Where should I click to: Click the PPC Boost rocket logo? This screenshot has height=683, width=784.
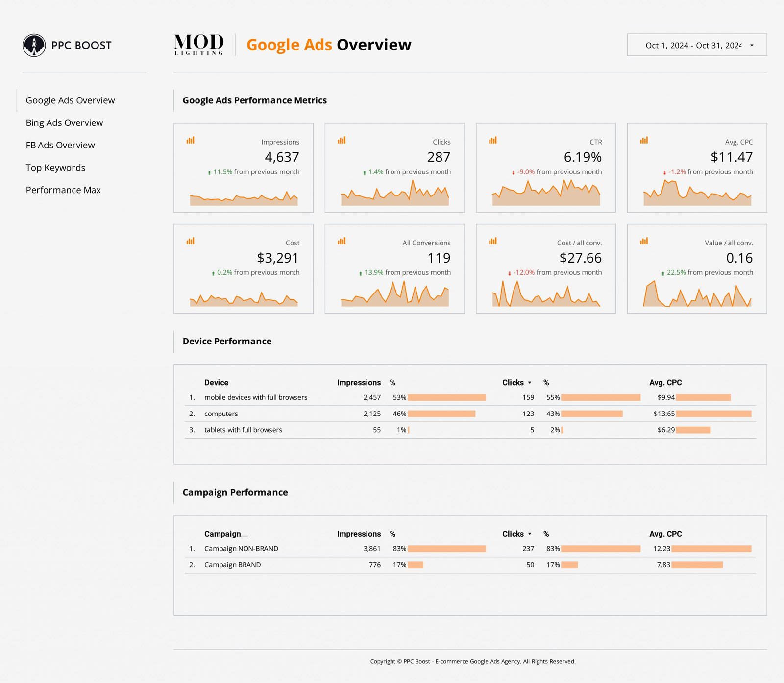tap(34, 46)
